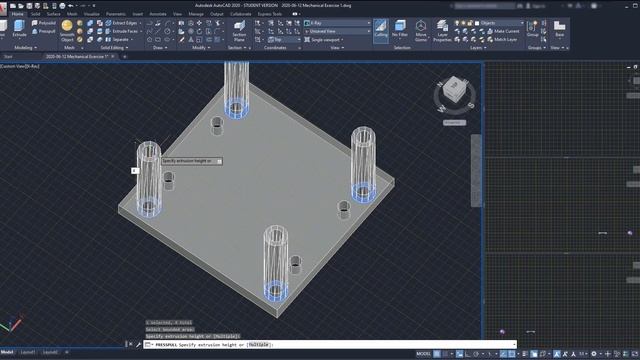The width and height of the screenshot is (640, 360).
Task: Click the search box in the title bar
Action: click(484, 6)
